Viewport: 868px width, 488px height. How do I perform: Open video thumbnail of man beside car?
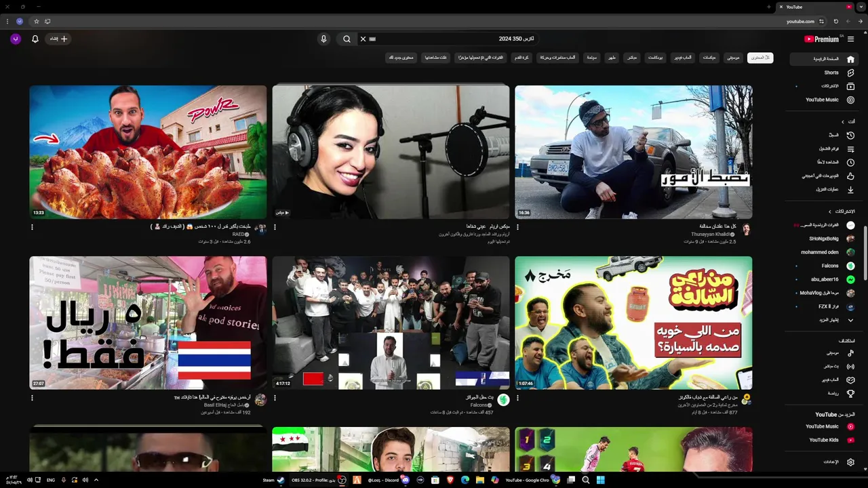click(633, 152)
